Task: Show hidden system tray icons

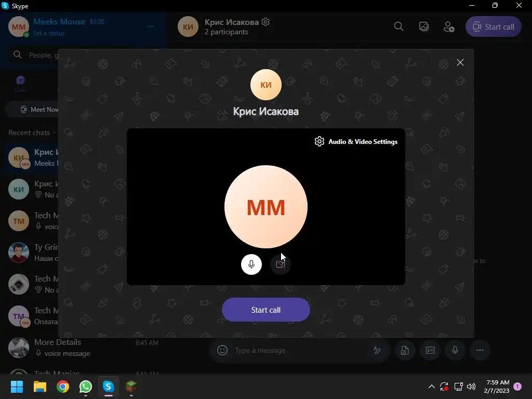Action: [432, 387]
